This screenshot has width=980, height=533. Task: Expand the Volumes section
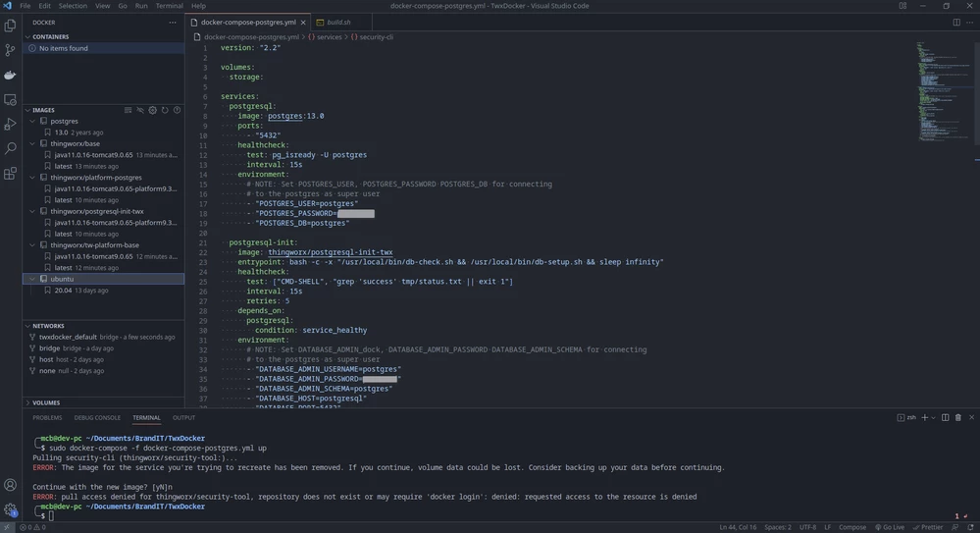[x=27, y=402]
